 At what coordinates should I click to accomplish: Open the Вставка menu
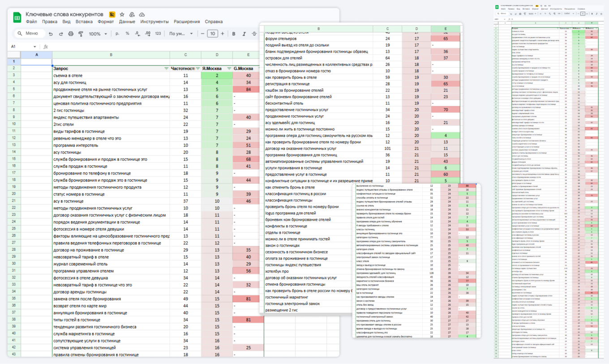[84, 21]
